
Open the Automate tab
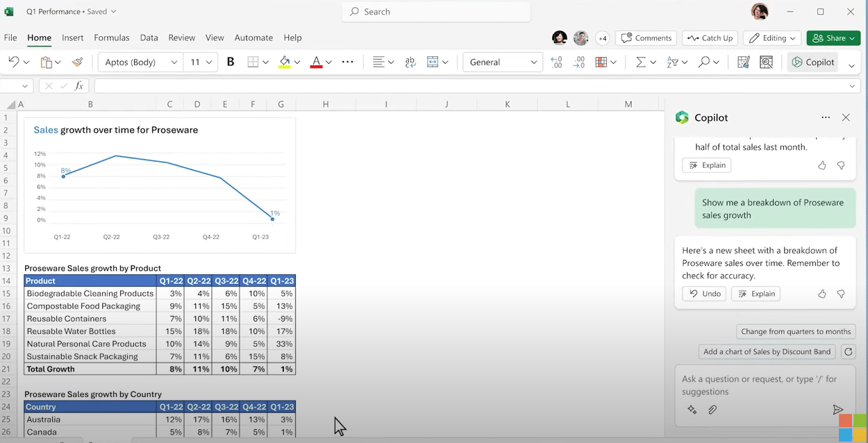point(253,37)
